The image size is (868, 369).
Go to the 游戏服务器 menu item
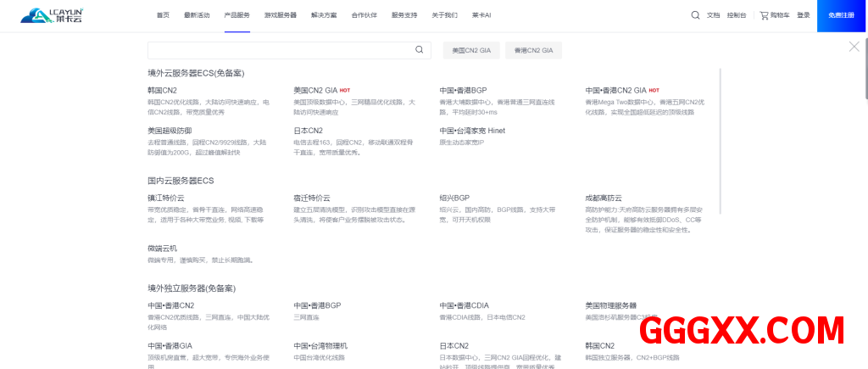click(x=280, y=15)
